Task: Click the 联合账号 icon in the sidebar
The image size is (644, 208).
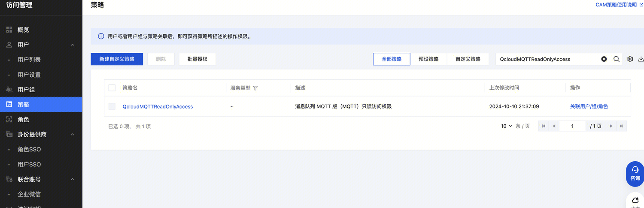Action: point(9,179)
